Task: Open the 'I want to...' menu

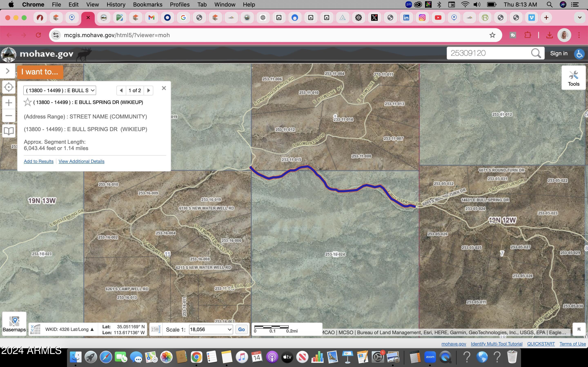Action: (40, 72)
